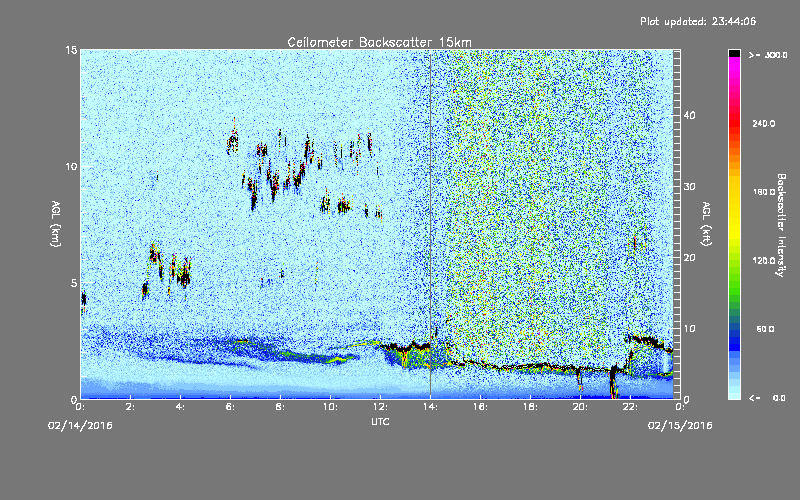Click the '6:' hour tick label
The height and width of the screenshot is (500, 800).
pyautogui.click(x=231, y=407)
